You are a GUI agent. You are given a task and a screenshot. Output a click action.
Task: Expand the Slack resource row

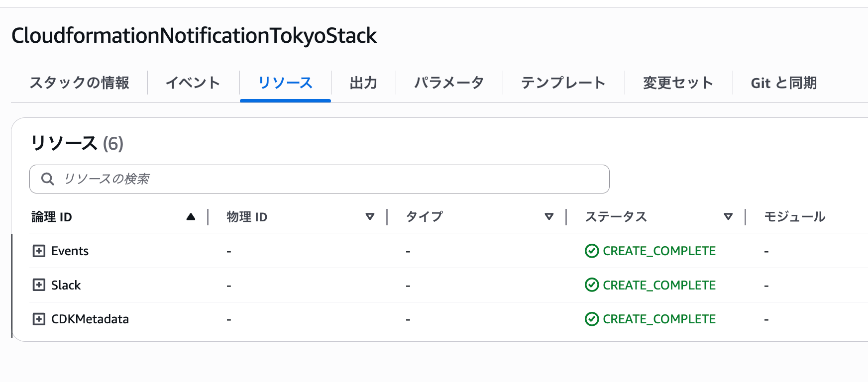[39, 285]
